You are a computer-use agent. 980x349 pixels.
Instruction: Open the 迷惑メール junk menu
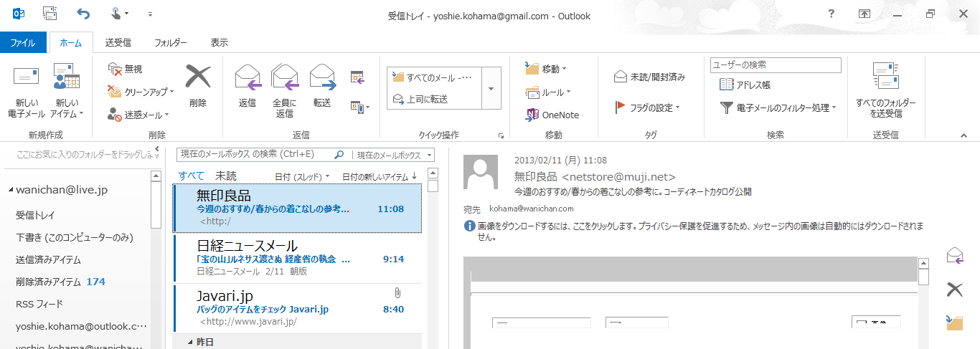coord(138,115)
